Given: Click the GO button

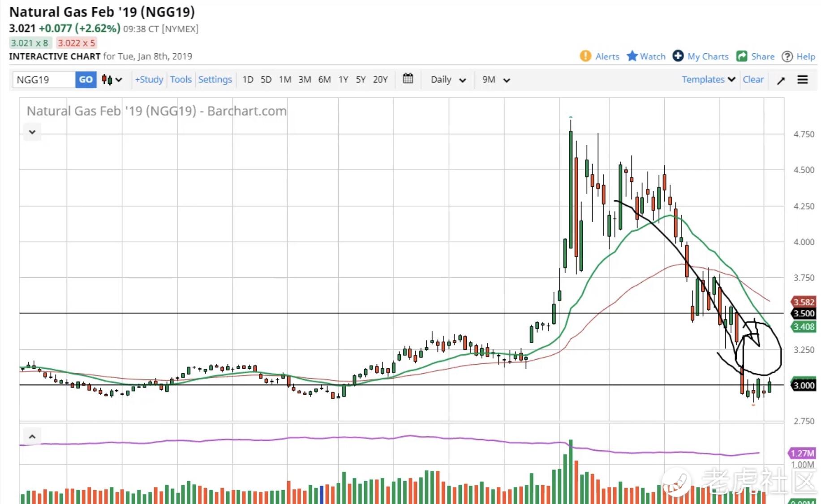Looking at the screenshot, I should coord(86,80).
